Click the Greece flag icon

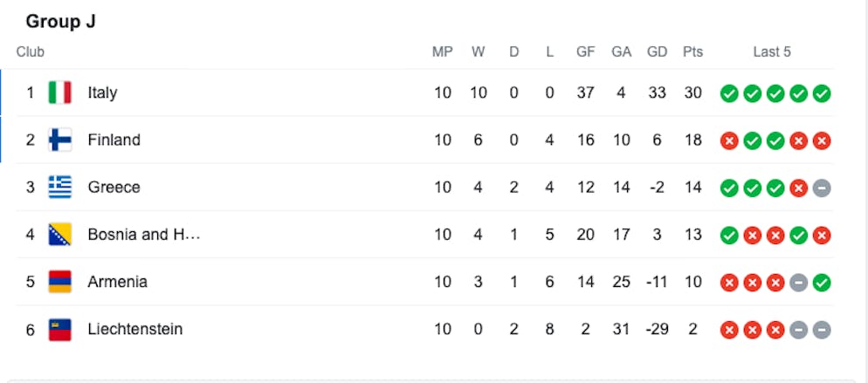pyautogui.click(x=59, y=188)
